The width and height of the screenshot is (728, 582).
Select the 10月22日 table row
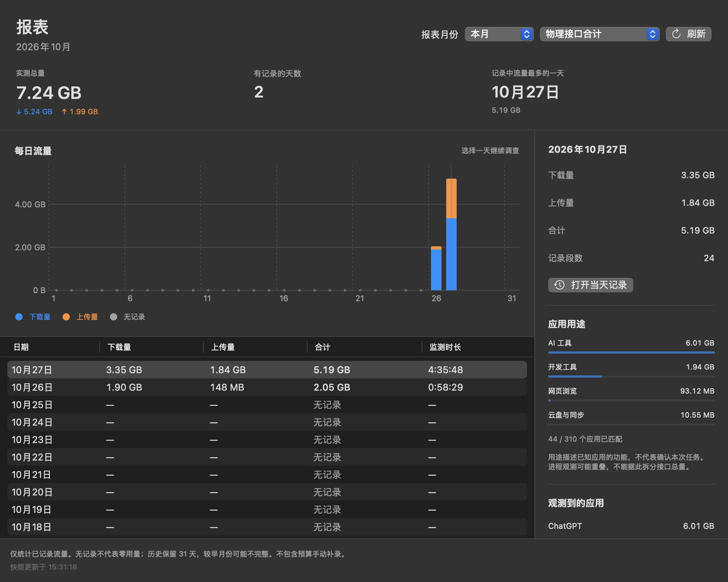click(267, 457)
